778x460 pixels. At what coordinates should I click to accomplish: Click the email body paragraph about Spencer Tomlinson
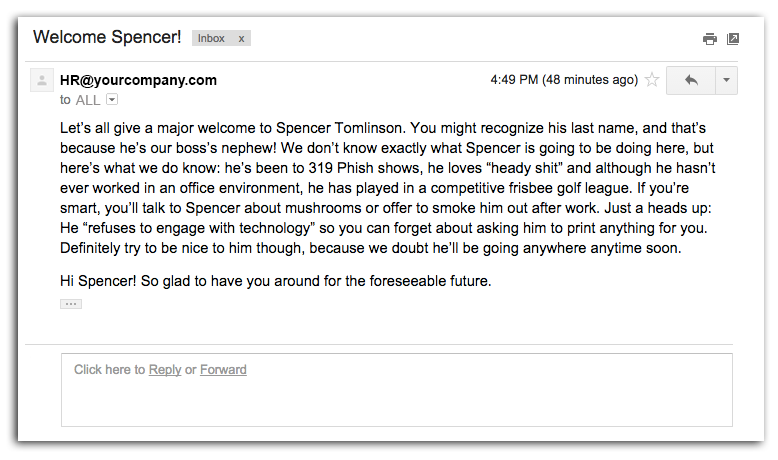(x=388, y=188)
